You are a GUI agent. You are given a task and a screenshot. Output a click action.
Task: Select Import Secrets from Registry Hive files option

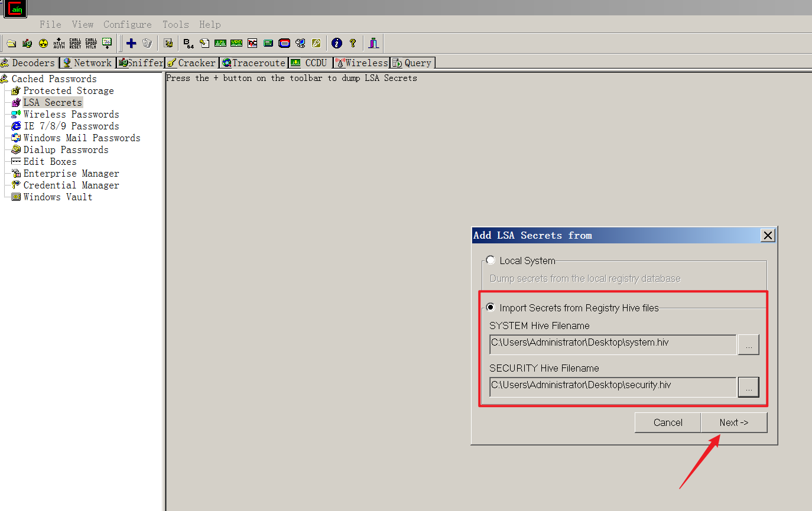(491, 307)
